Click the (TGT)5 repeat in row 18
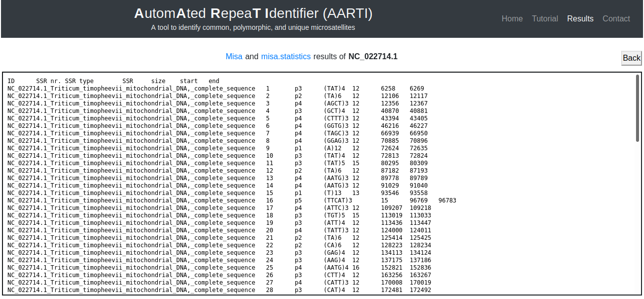This screenshot has height=299, width=644. (334, 215)
